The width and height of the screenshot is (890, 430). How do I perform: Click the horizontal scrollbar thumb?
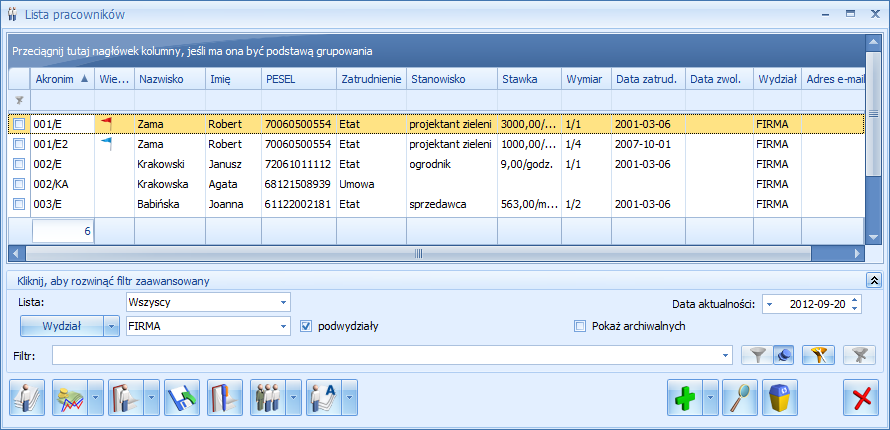click(x=418, y=253)
